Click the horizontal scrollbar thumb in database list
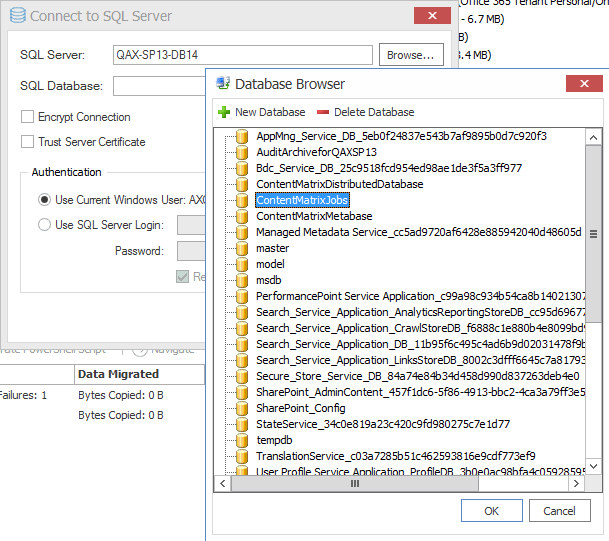The height and width of the screenshot is (541, 609). coord(355,484)
